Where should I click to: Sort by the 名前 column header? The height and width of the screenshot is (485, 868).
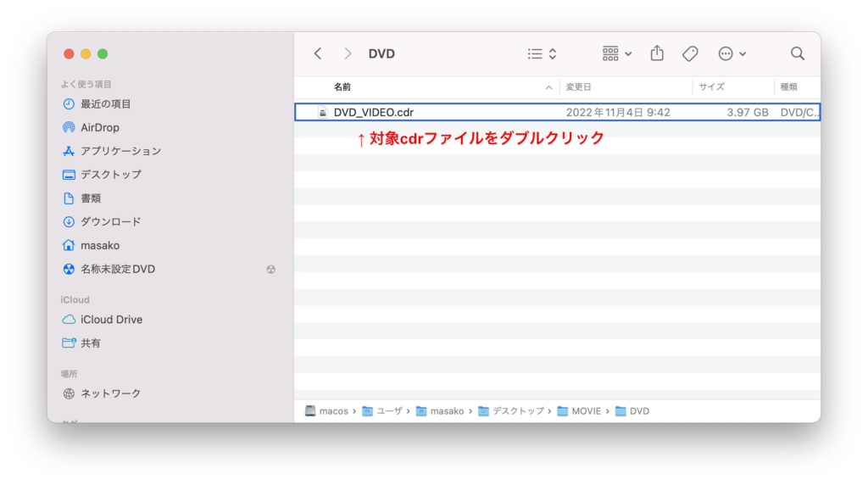click(342, 87)
